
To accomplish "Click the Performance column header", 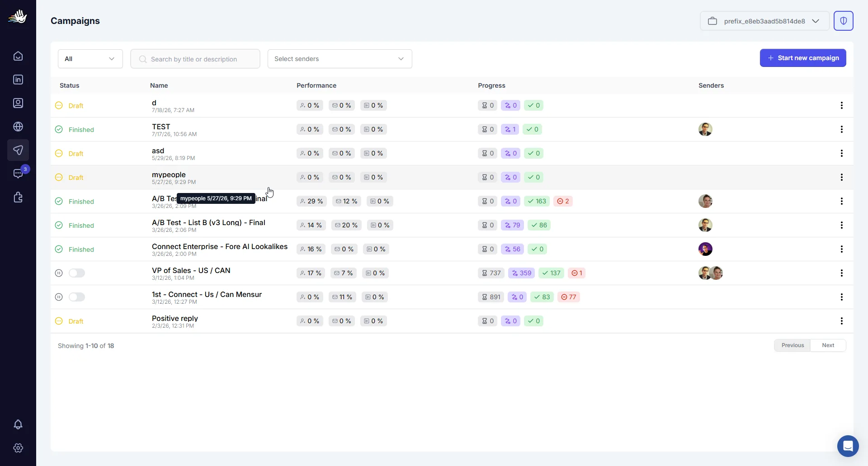I will [x=316, y=85].
